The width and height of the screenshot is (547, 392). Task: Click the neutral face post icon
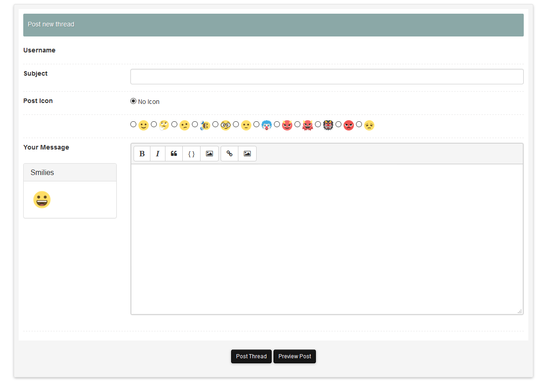point(246,125)
